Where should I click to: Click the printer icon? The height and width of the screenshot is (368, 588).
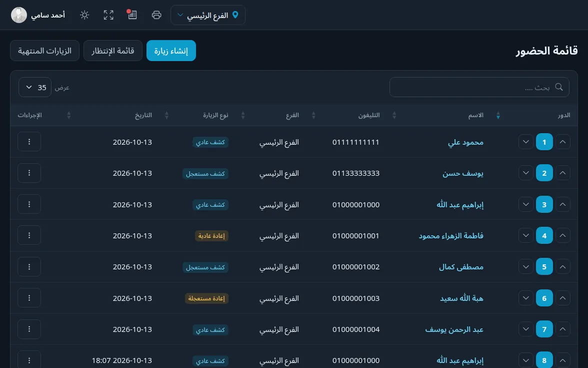click(156, 15)
